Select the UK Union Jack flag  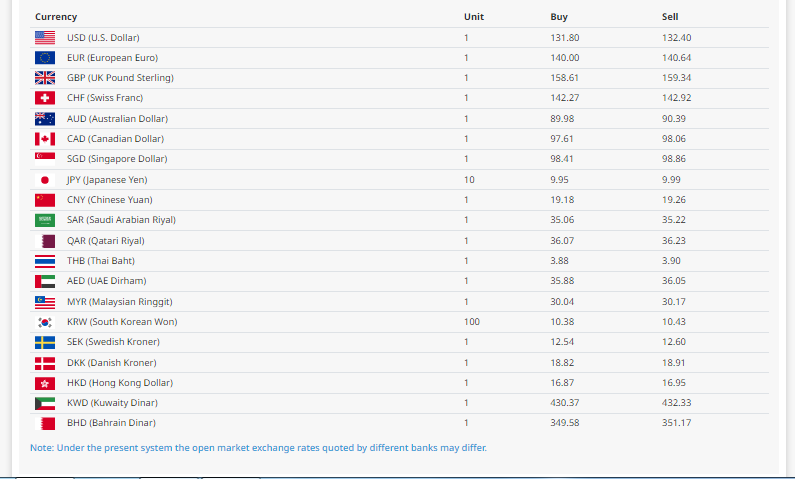click(45, 78)
